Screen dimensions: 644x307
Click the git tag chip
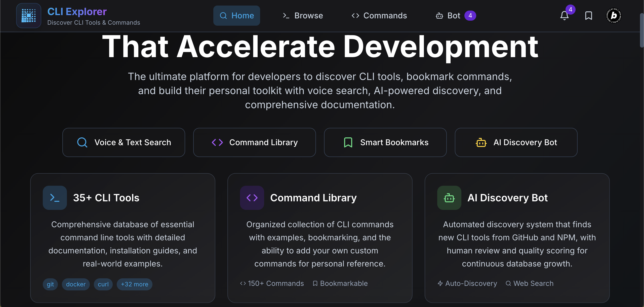50,284
